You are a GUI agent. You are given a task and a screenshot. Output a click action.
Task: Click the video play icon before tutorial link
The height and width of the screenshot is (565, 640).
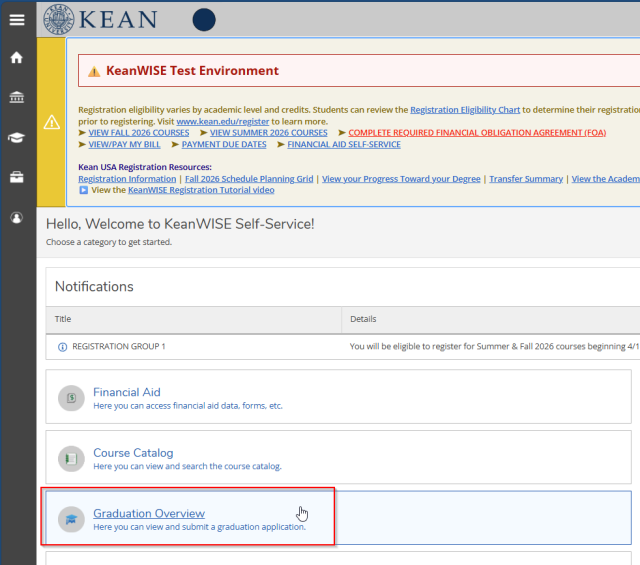pyautogui.click(x=84, y=190)
